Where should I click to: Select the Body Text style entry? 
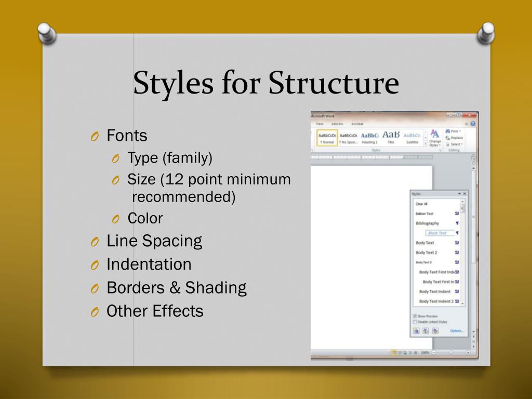(x=425, y=243)
